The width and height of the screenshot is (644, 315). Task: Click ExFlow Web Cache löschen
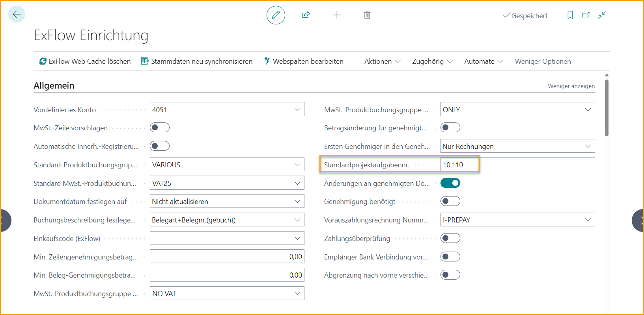click(85, 61)
